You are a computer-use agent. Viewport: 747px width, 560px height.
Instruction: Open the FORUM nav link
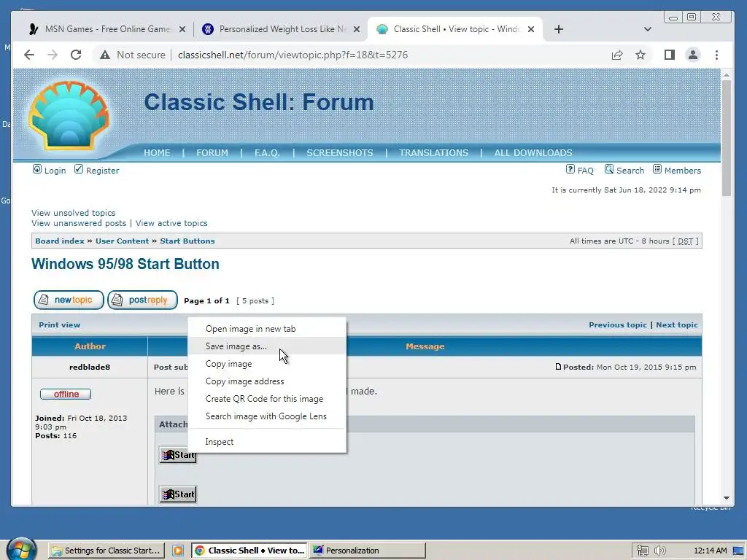pyautogui.click(x=212, y=153)
